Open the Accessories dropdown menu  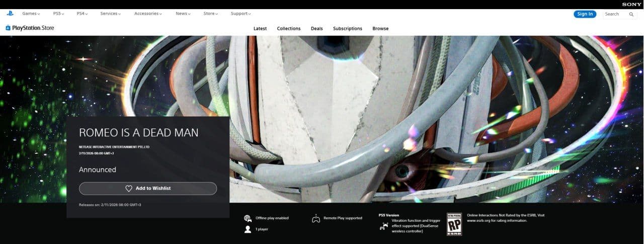click(x=148, y=14)
